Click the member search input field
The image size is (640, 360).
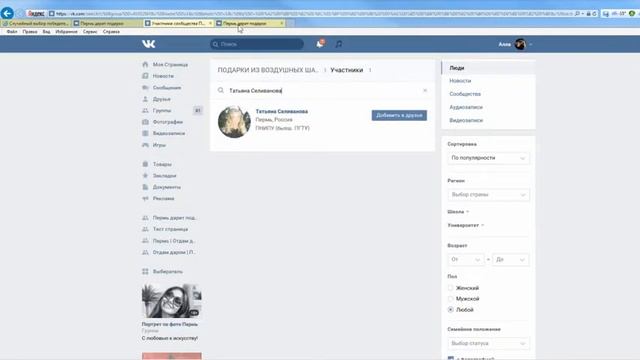click(322, 90)
